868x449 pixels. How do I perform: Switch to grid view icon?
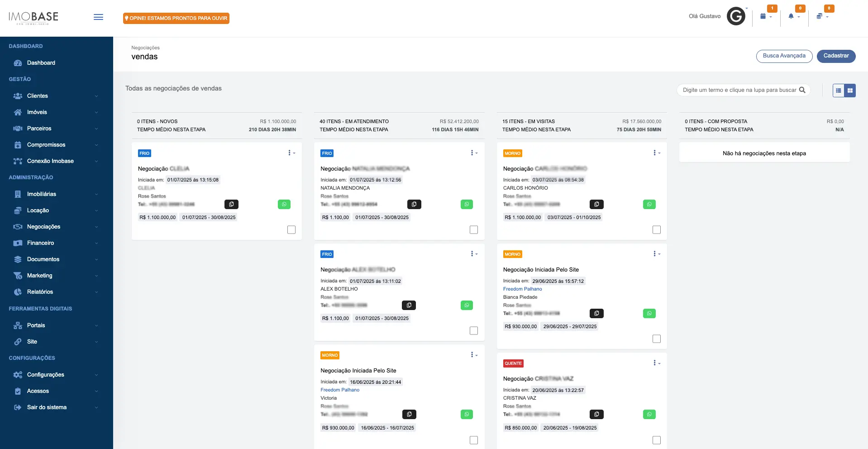pyautogui.click(x=850, y=91)
